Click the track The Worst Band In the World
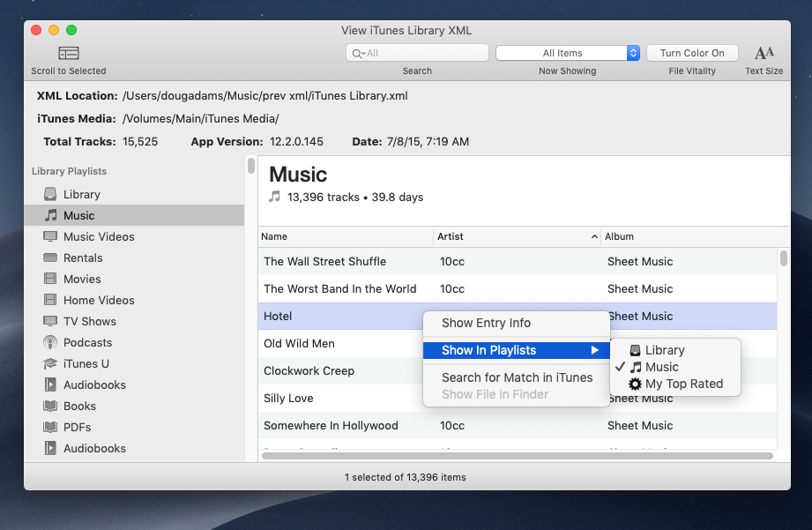The width and height of the screenshot is (812, 530). point(518,289)
